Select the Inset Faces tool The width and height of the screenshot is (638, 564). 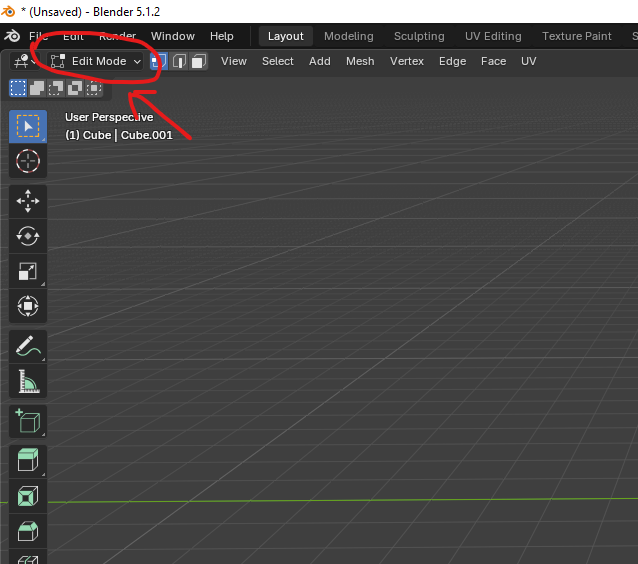pyautogui.click(x=28, y=496)
